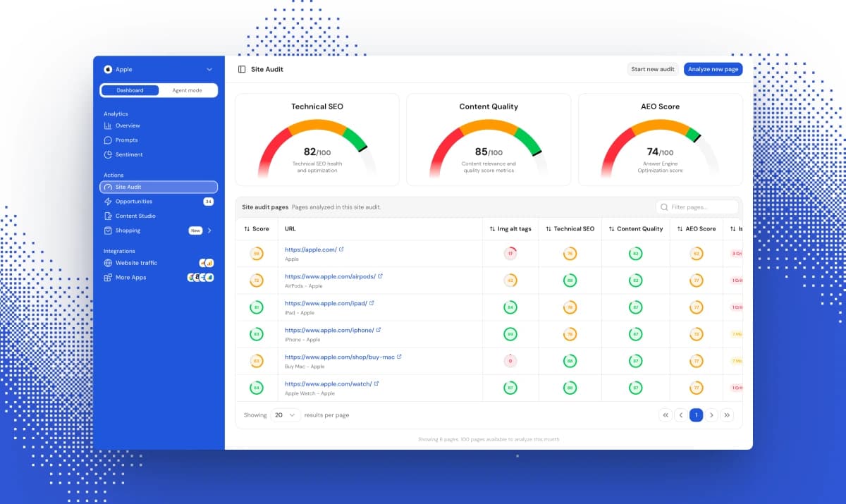Sort by Score column arrows icon
Image resolution: width=846 pixels, height=504 pixels.
click(x=247, y=229)
